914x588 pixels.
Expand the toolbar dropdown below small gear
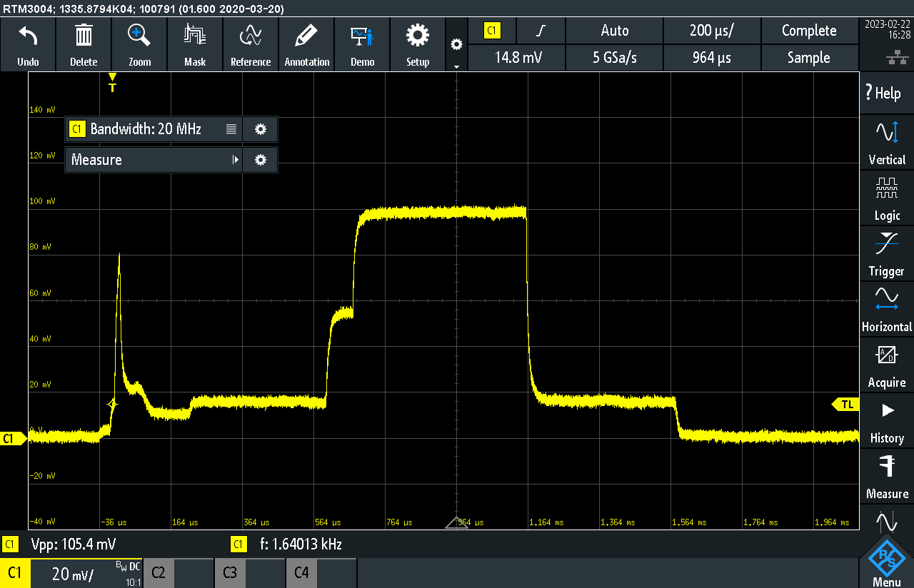click(x=456, y=66)
